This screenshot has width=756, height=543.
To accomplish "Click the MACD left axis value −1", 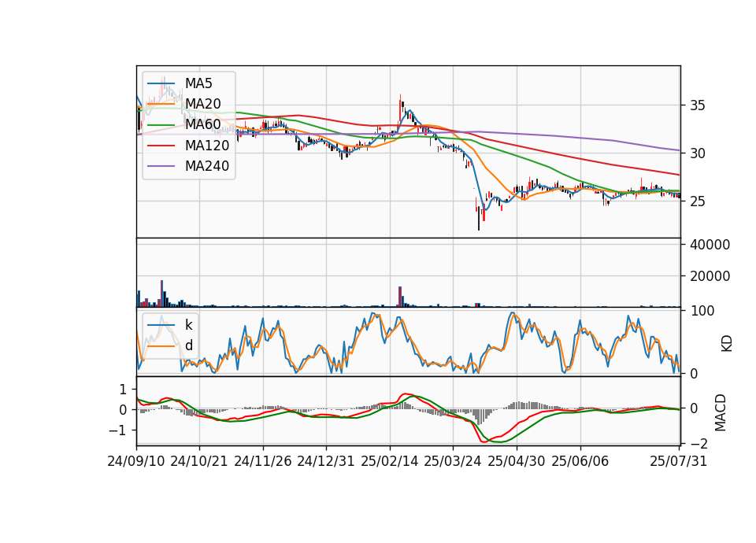I will click(x=119, y=430).
